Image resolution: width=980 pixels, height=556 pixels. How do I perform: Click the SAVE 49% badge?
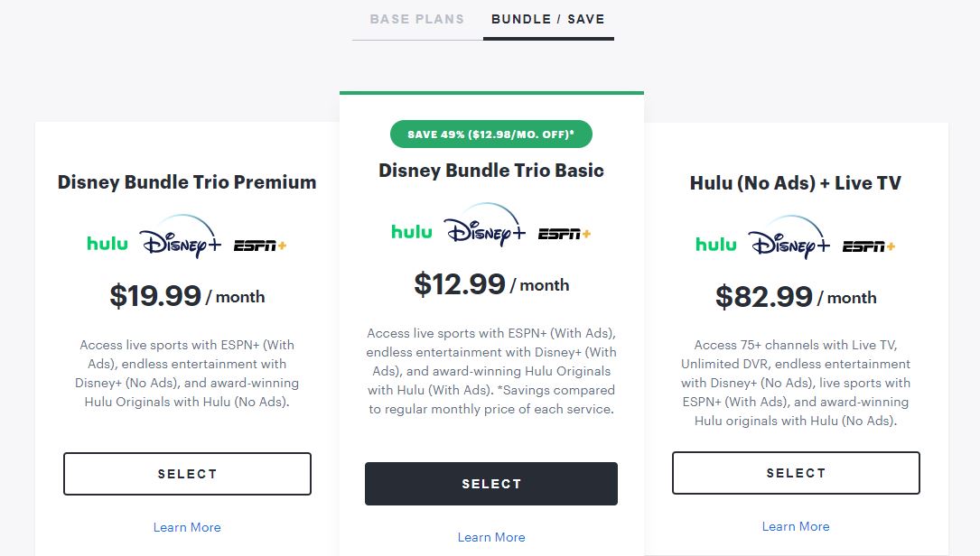(491, 134)
